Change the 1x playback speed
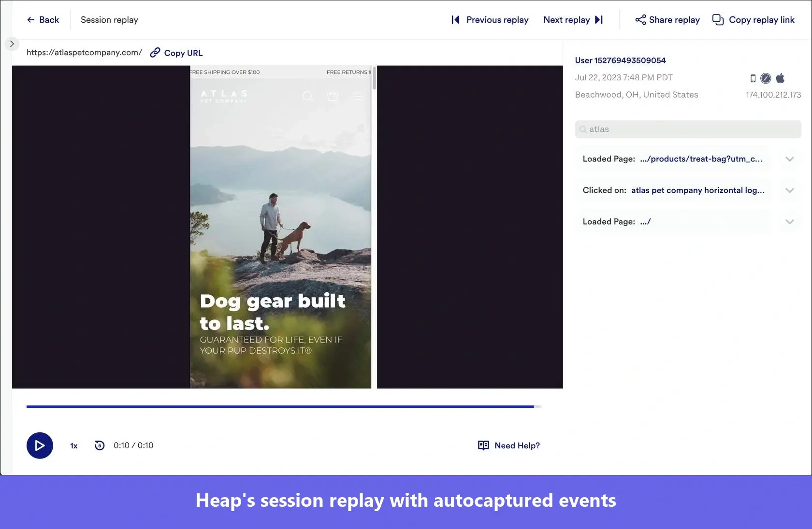Image resolution: width=812 pixels, height=529 pixels. tap(74, 446)
